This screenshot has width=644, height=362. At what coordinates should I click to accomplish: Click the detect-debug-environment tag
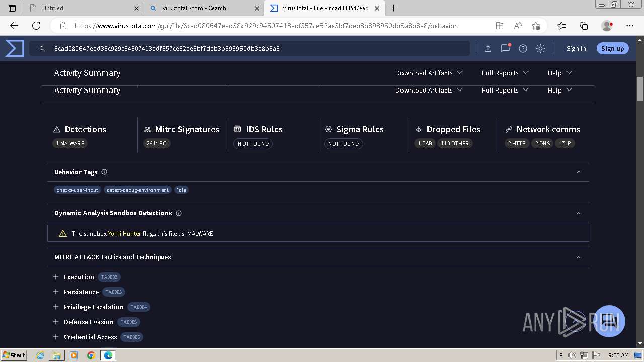click(137, 190)
